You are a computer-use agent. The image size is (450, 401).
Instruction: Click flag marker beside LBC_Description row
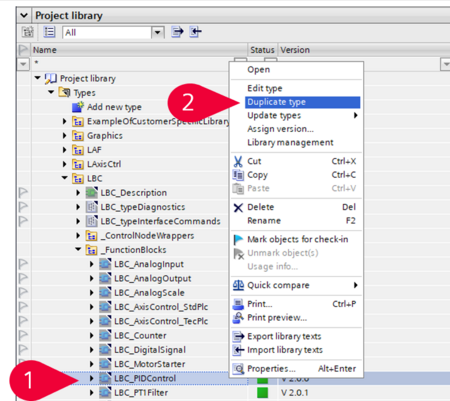click(x=23, y=193)
